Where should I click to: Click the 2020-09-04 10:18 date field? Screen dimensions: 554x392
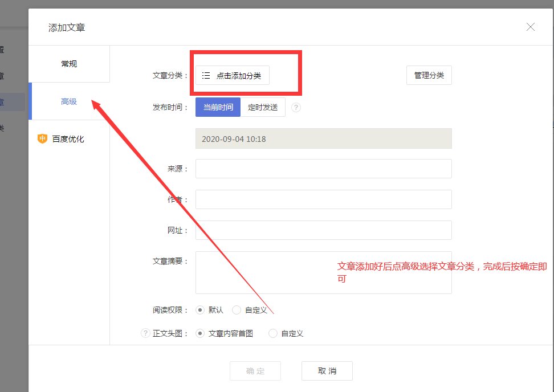pos(323,138)
